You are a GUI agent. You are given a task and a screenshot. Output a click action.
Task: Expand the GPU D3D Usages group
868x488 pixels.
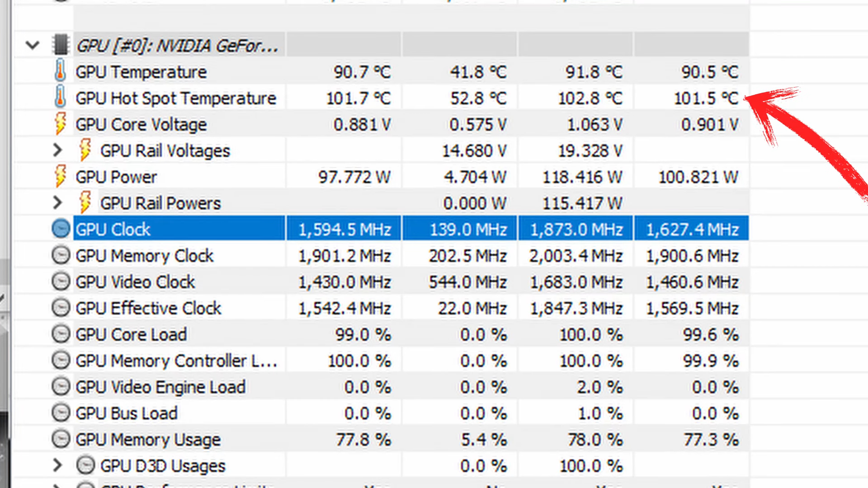pos(57,465)
